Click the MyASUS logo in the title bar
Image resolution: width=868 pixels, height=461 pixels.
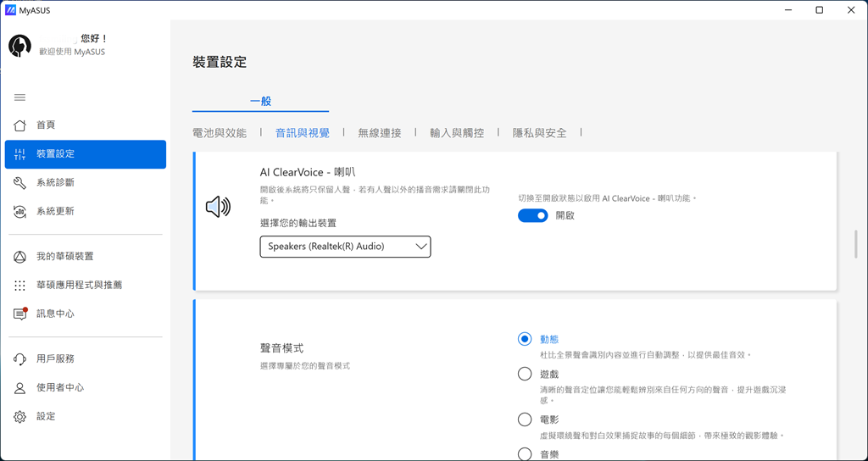(x=10, y=10)
